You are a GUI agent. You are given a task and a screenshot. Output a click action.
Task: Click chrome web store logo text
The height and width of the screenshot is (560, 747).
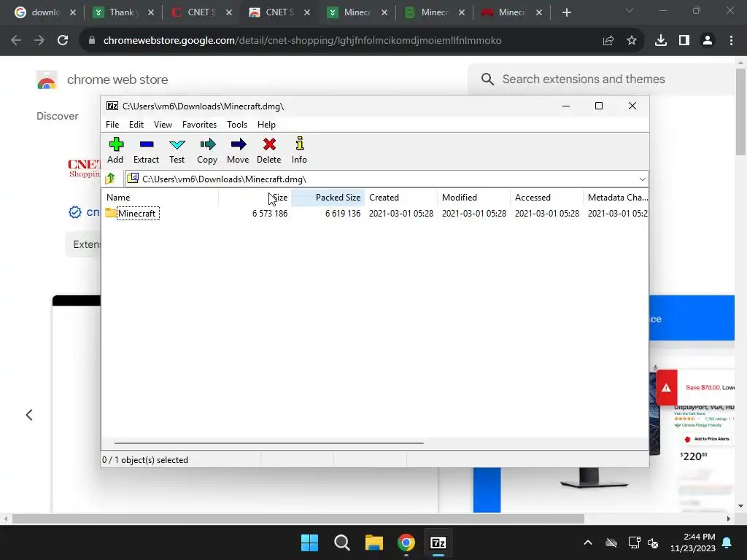(117, 79)
